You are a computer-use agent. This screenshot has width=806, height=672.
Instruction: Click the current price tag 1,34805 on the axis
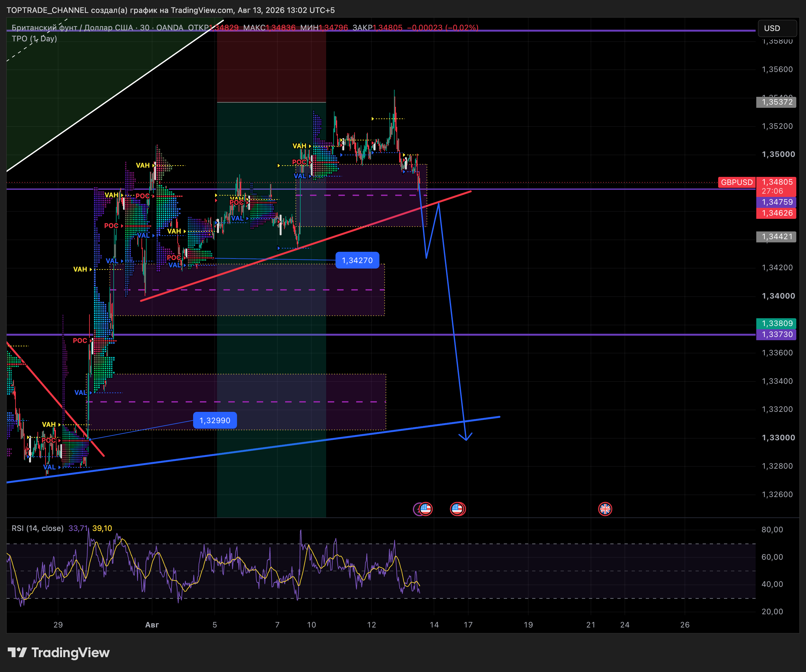[x=777, y=182]
